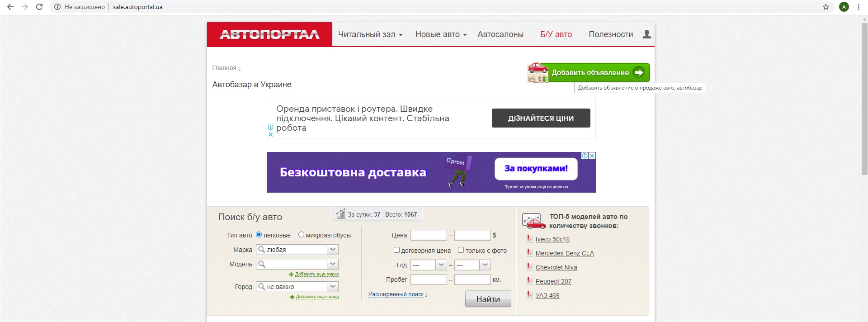
Task: Click the site info icon in address bar
Action: click(57, 7)
